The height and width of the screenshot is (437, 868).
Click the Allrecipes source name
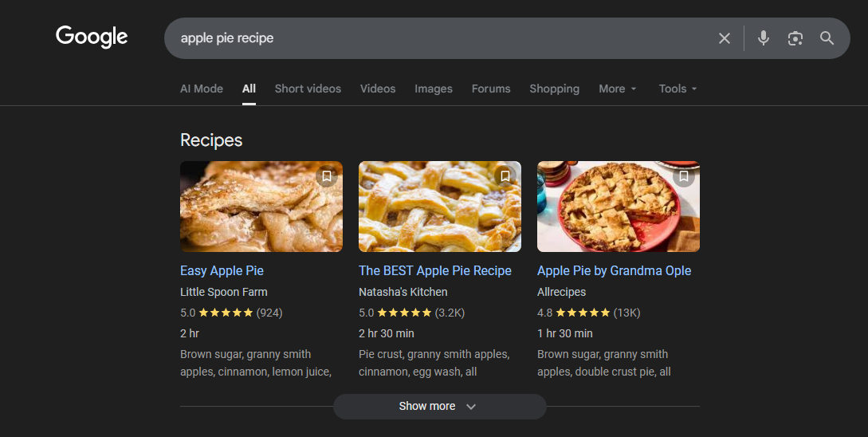[x=561, y=292]
